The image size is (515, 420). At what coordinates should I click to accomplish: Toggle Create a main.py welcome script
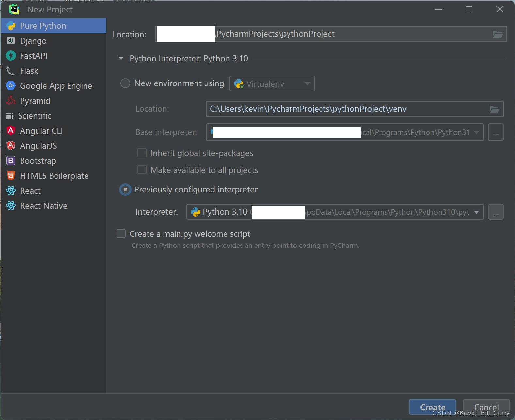[121, 233]
